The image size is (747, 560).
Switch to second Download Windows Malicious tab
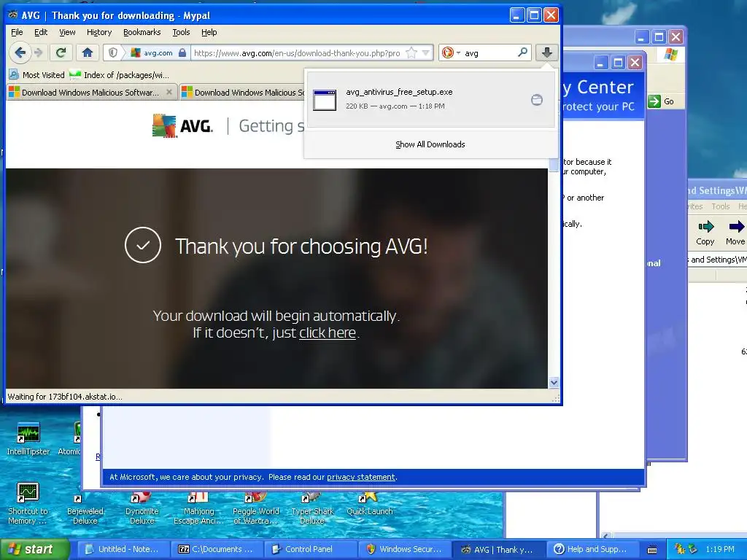point(243,93)
